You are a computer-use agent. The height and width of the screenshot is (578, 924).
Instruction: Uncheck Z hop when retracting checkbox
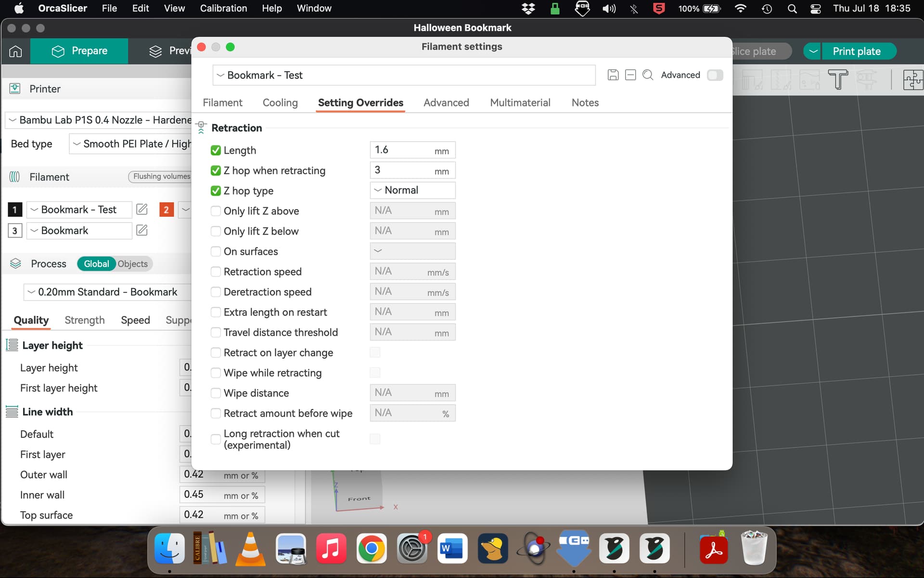coord(216,171)
